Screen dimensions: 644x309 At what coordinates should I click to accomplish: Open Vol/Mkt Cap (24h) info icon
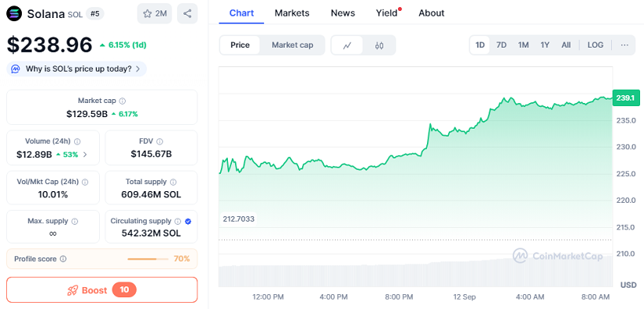tap(85, 182)
